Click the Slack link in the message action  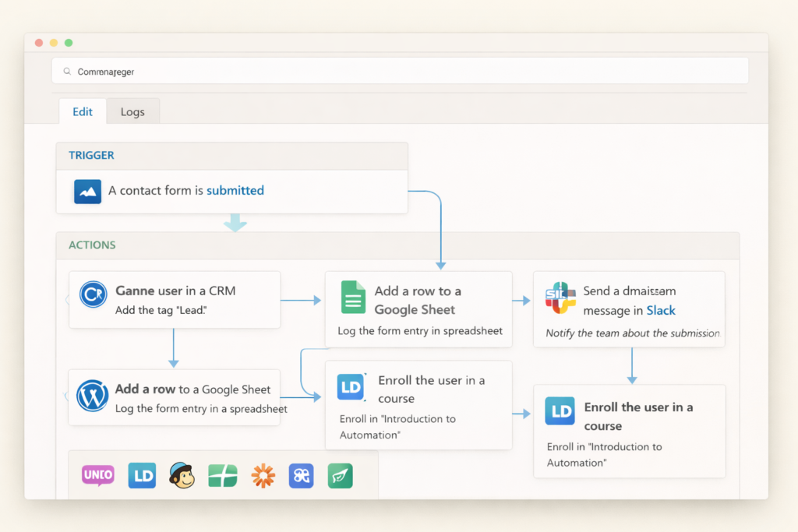click(x=662, y=310)
